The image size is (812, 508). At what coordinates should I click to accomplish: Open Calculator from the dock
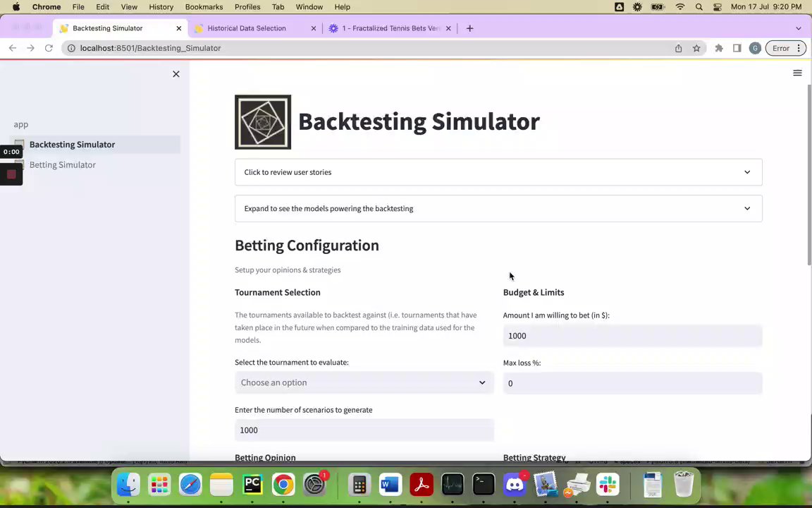point(359,485)
